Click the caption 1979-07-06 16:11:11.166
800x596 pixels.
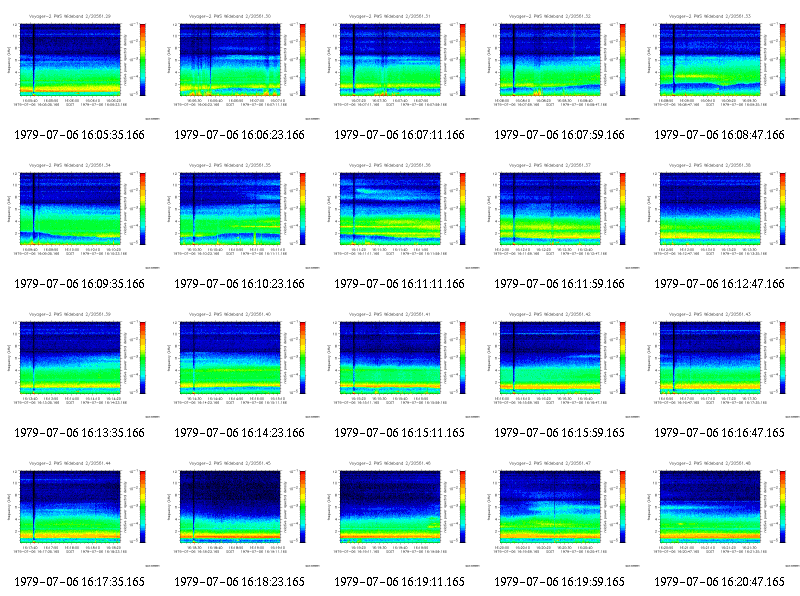[x=399, y=284]
